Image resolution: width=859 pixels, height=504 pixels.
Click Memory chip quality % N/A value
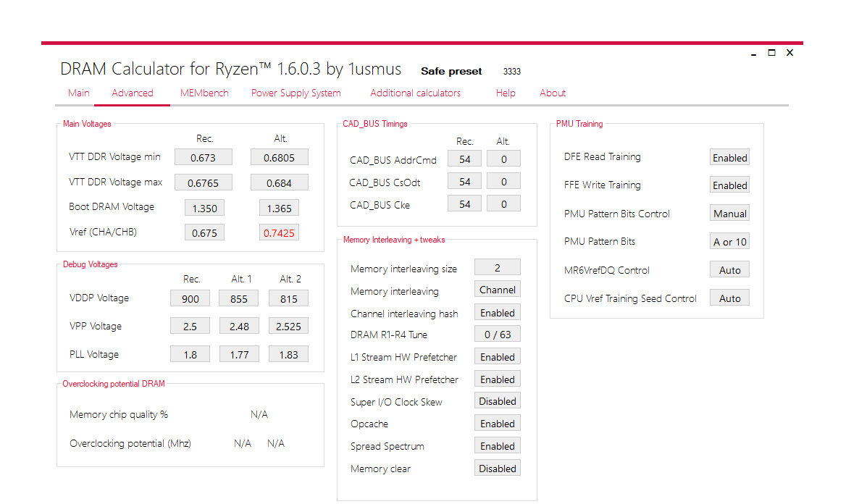[259, 414]
